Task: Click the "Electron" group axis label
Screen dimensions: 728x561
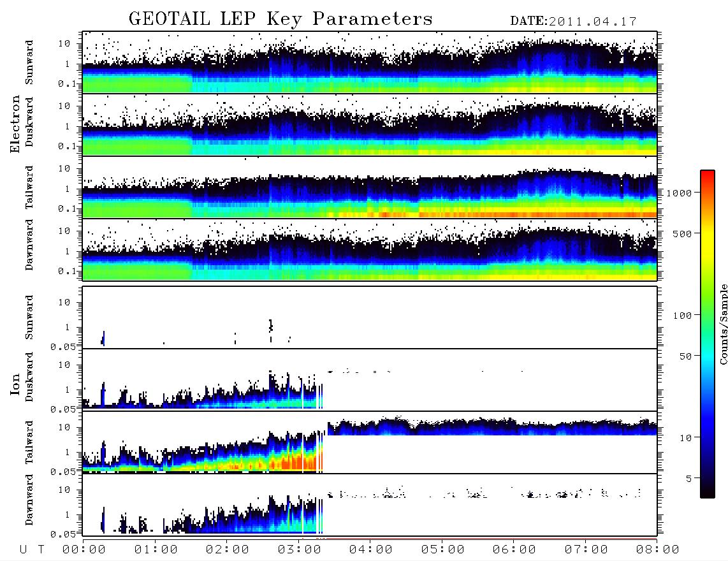Action: click(x=15, y=124)
